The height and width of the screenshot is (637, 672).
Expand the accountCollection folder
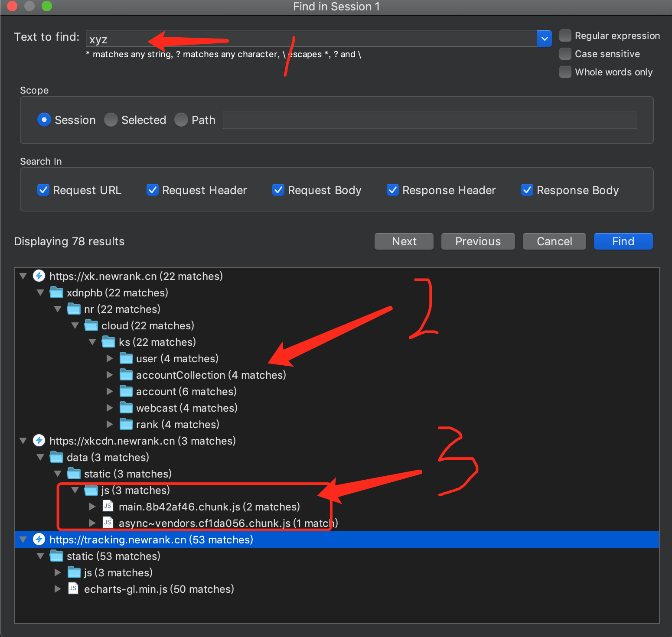[x=110, y=374]
